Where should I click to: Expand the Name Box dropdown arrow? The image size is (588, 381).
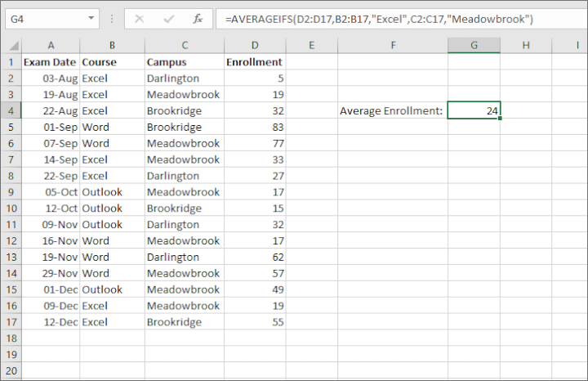pos(89,18)
